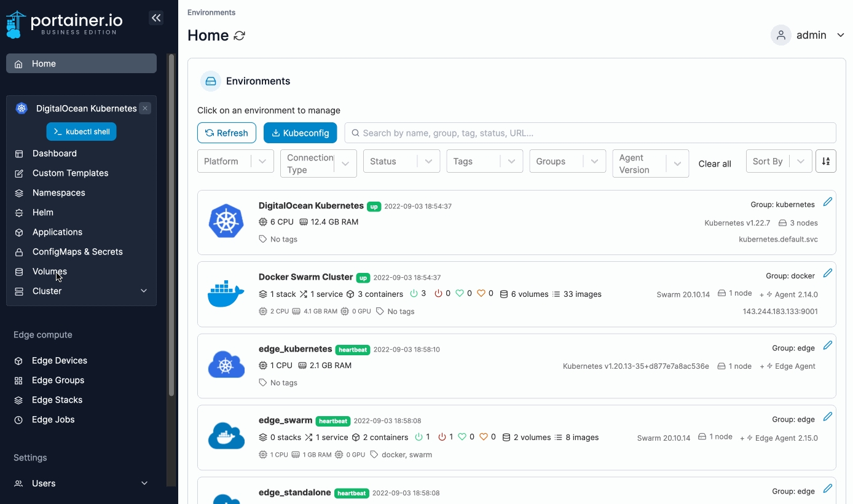Open Namespaces in the sidebar
853x504 pixels.
(59, 192)
